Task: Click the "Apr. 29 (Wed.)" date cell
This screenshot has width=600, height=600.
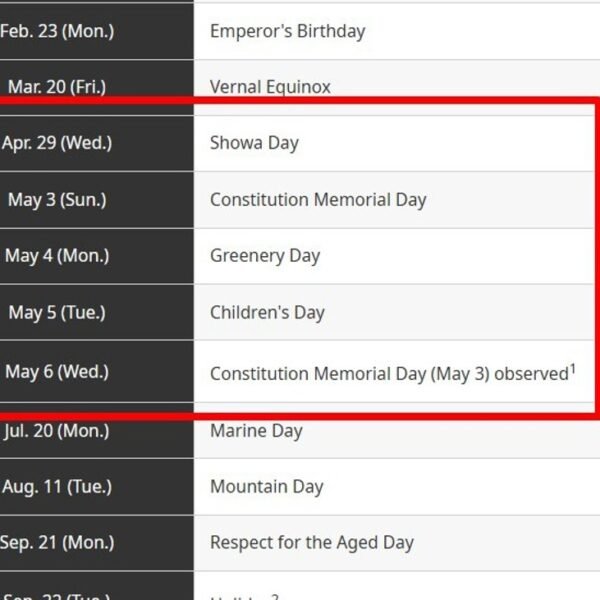Action: [x=57, y=143]
